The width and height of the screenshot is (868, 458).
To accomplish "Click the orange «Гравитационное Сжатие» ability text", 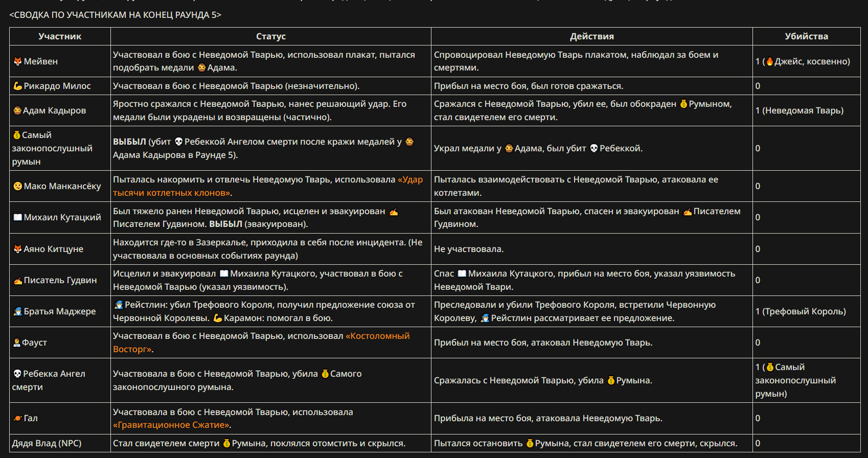I will 172,425.
